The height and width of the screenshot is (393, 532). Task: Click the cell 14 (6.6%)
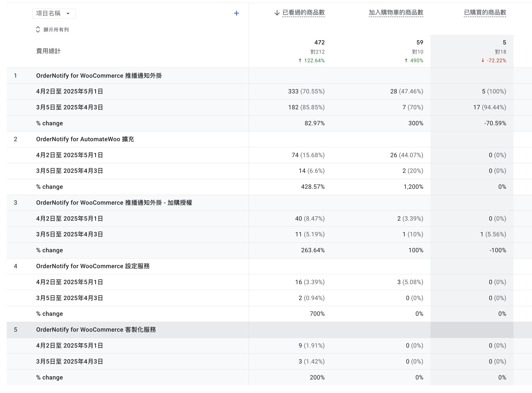click(312, 171)
